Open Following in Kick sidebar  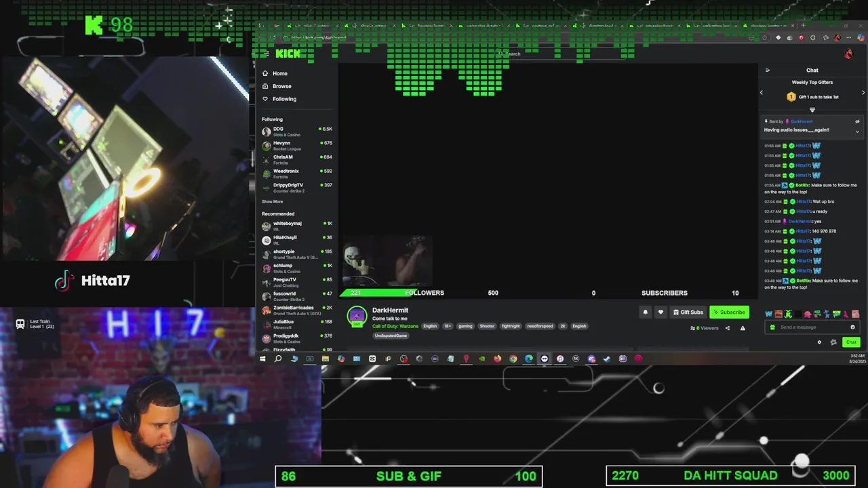point(296,99)
